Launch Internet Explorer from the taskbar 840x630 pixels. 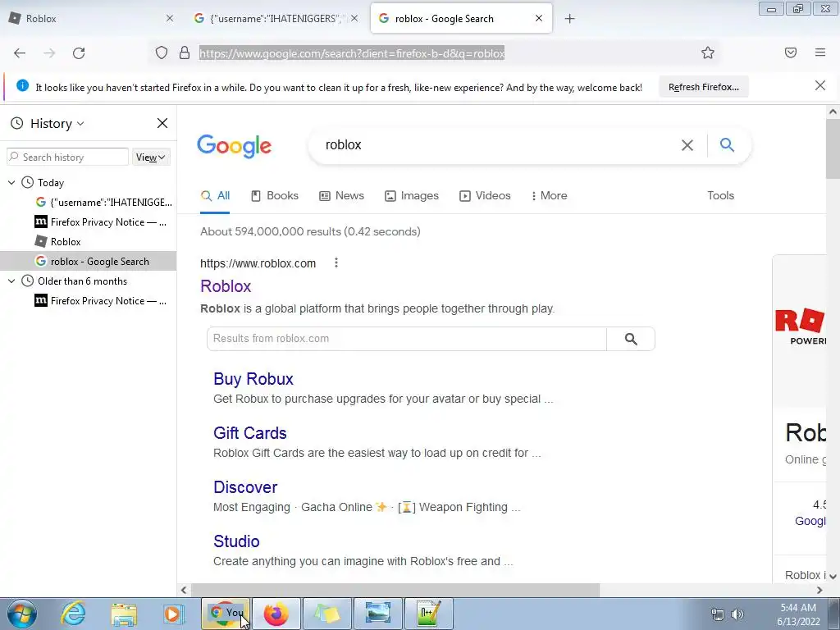pos(73,614)
